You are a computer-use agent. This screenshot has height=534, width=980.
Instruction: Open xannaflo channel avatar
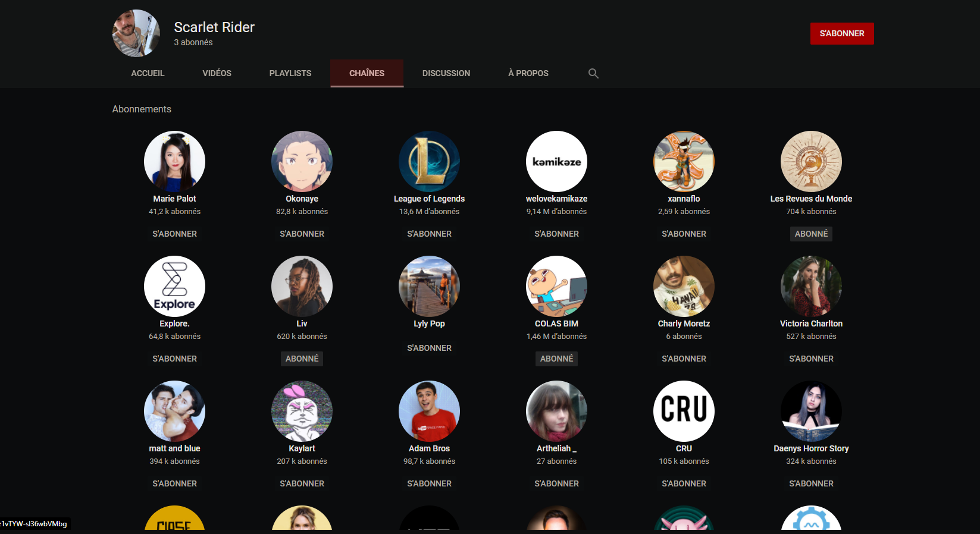(684, 161)
